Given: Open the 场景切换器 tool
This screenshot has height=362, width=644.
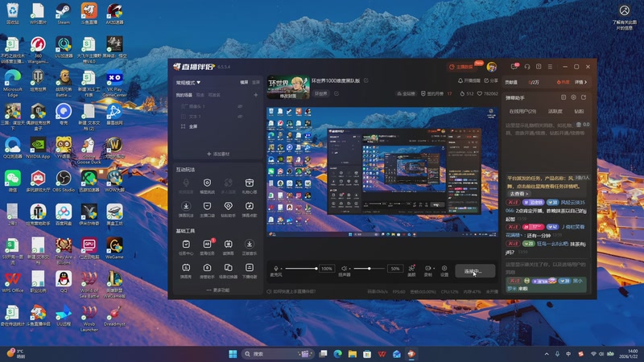Looking at the screenshot, I should click(x=229, y=271).
